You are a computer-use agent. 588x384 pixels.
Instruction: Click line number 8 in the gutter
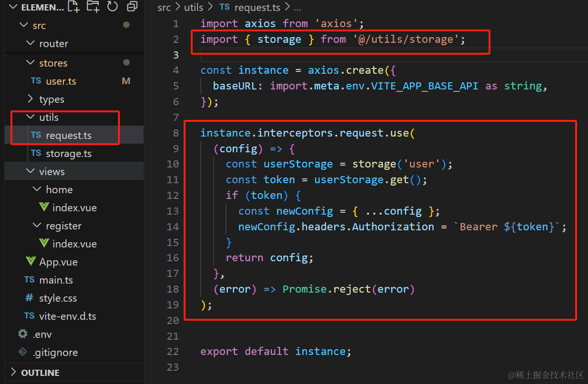pos(176,133)
